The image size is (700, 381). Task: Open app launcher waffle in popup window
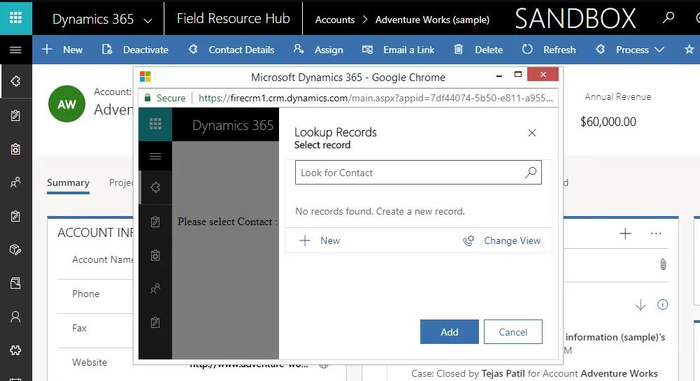155,124
